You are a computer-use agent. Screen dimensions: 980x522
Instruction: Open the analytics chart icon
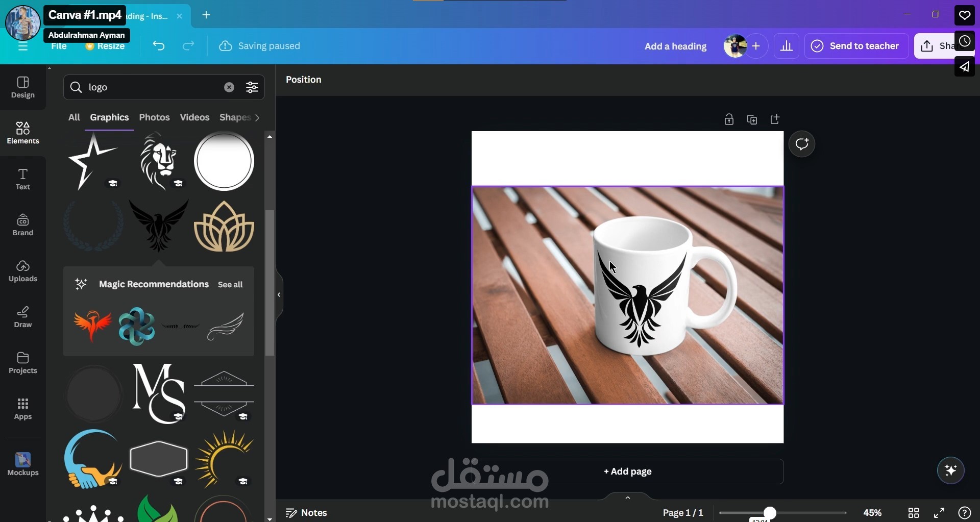point(787,46)
